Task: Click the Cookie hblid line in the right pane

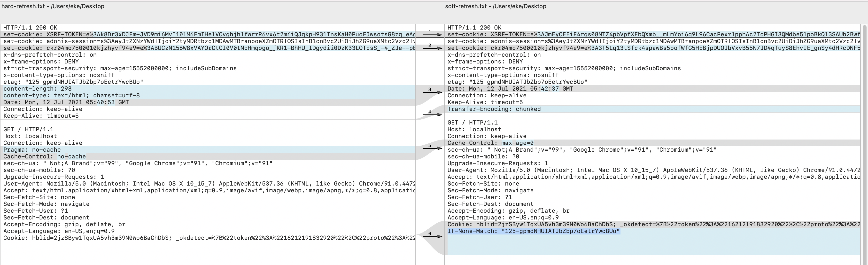Action: tap(654, 224)
